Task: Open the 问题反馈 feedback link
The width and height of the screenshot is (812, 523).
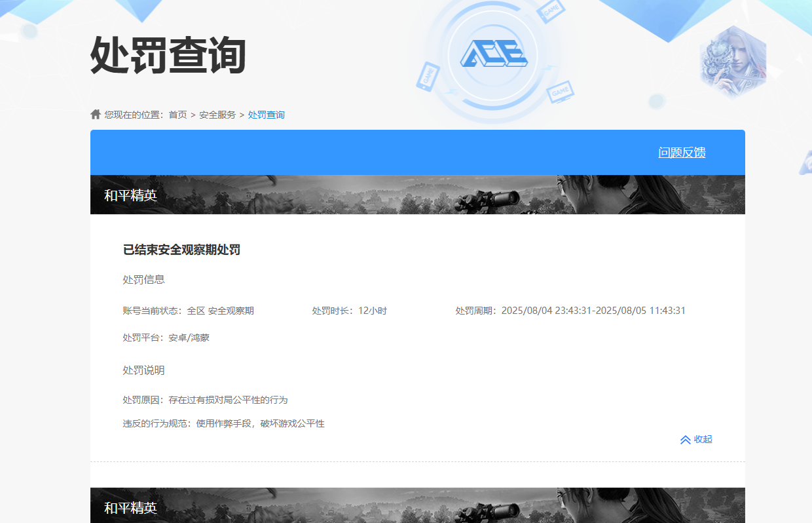Action: coord(682,153)
